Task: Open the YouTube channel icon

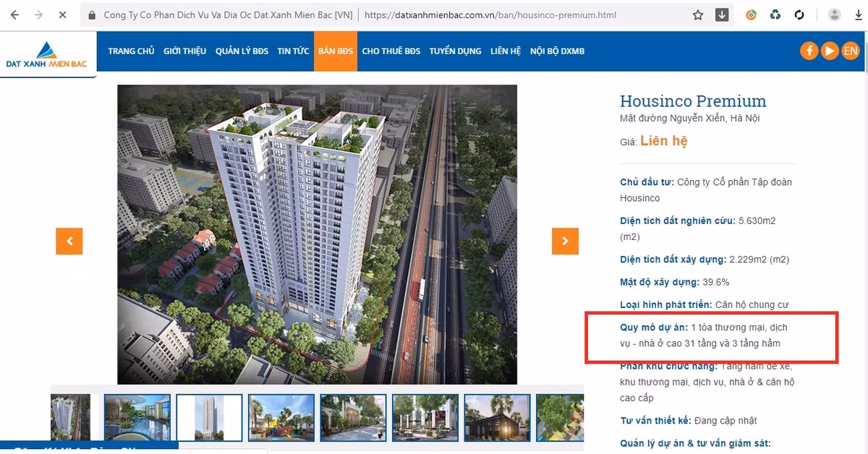Action: click(830, 51)
